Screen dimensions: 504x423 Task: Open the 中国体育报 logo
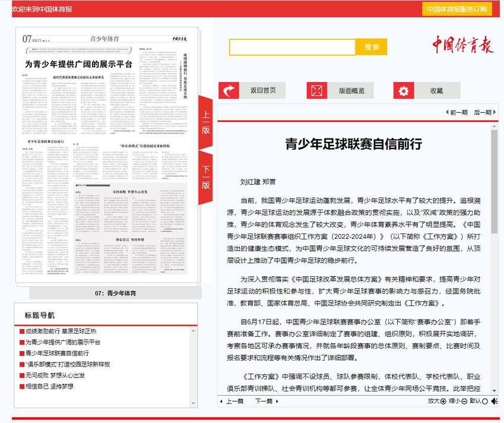pos(462,45)
